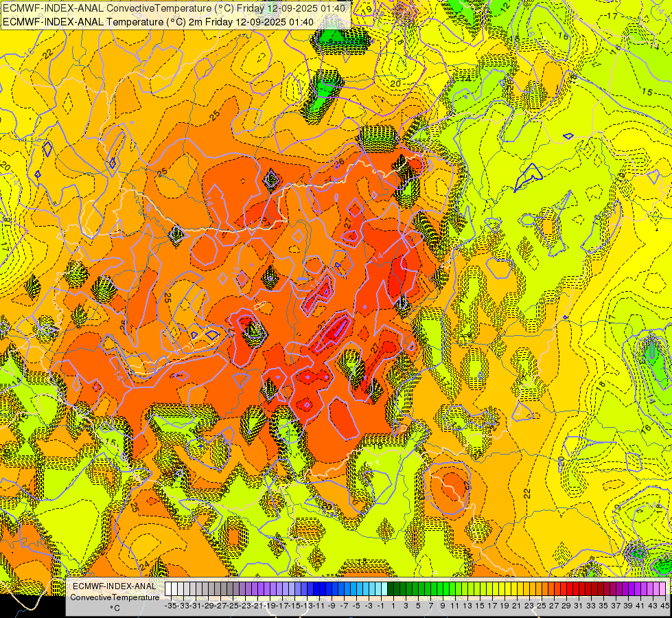Click the 33 value in the color legend
The image size is (672, 618).
pos(591,606)
